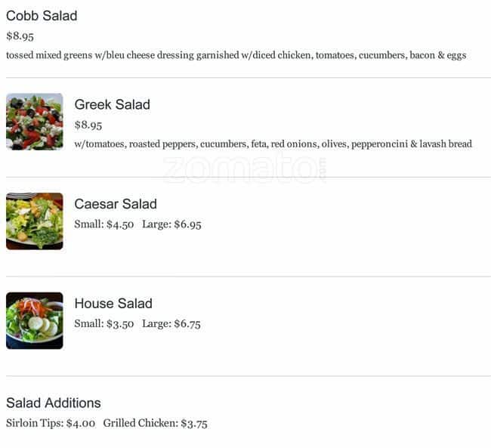Choose the Grilled Chicken $3.75 addition

pos(155,423)
